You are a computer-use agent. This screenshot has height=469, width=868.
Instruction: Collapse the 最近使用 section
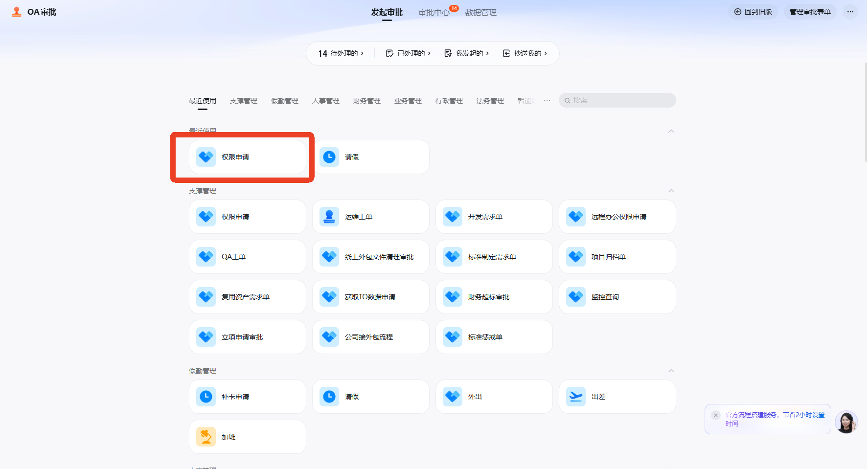pyautogui.click(x=671, y=131)
